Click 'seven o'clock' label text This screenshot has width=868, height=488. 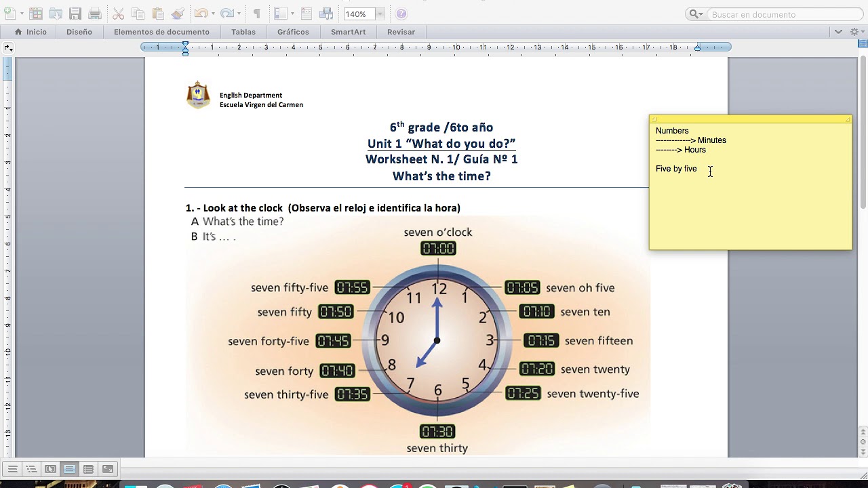coord(438,232)
